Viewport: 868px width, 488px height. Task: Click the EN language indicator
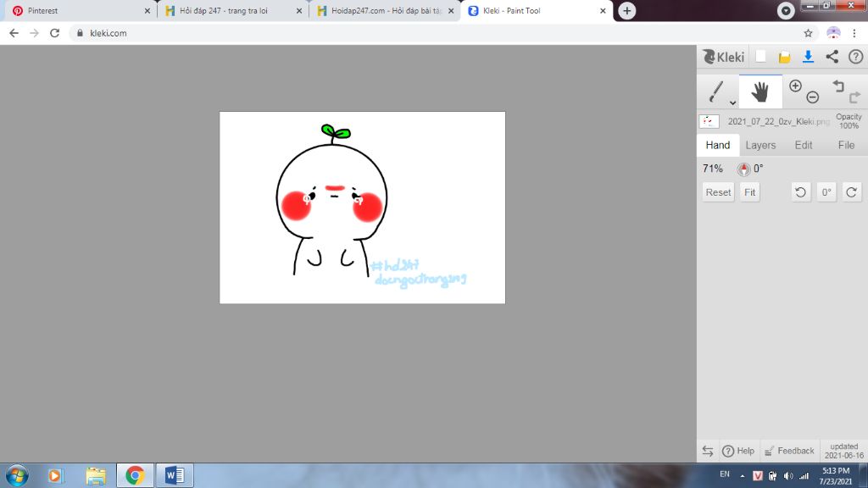tap(724, 474)
